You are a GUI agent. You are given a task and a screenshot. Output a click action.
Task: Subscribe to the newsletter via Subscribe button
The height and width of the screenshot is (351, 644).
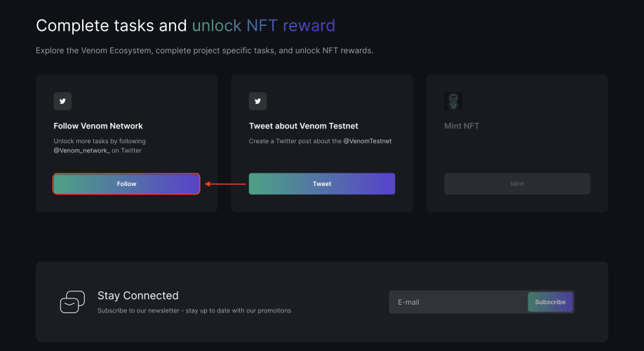click(550, 302)
